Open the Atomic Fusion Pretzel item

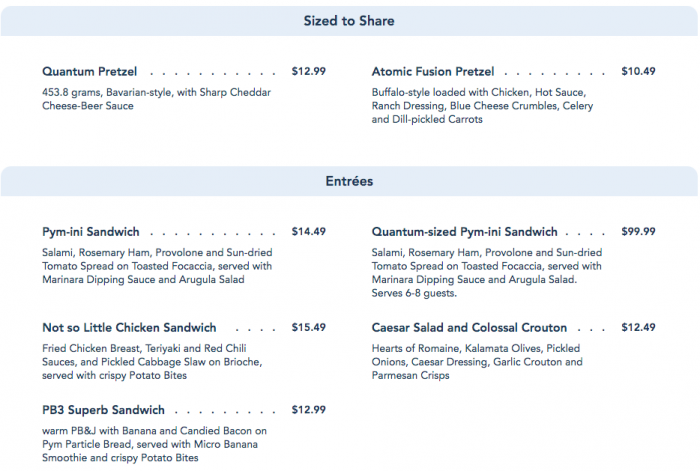[433, 72]
